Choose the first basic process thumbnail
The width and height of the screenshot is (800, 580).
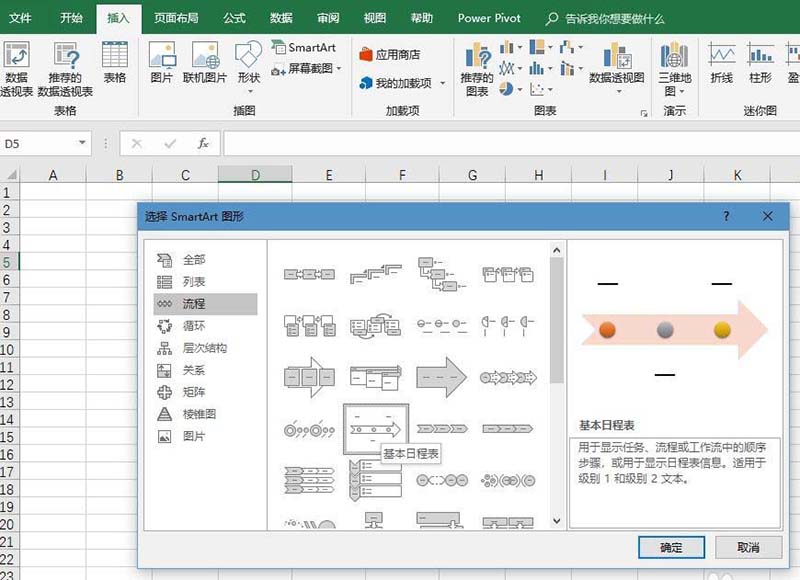(x=309, y=274)
